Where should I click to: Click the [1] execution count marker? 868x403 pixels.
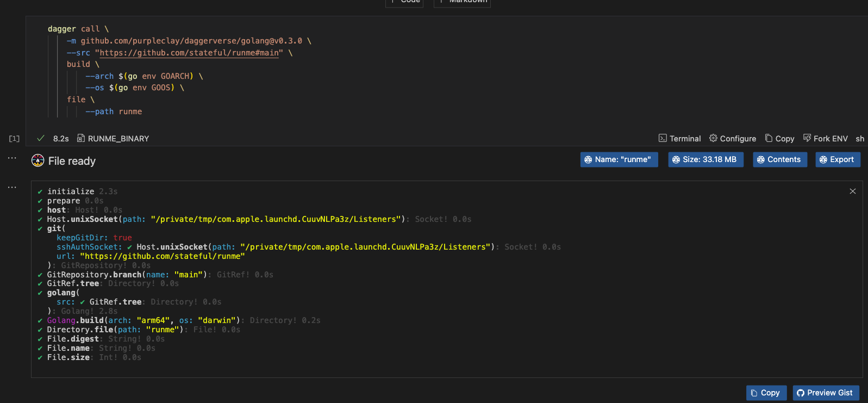[x=14, y=139]
